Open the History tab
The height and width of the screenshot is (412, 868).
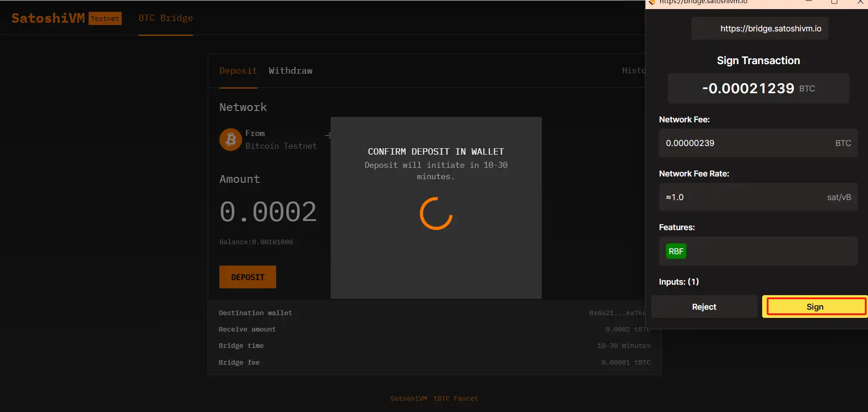(x=633, y=70)
